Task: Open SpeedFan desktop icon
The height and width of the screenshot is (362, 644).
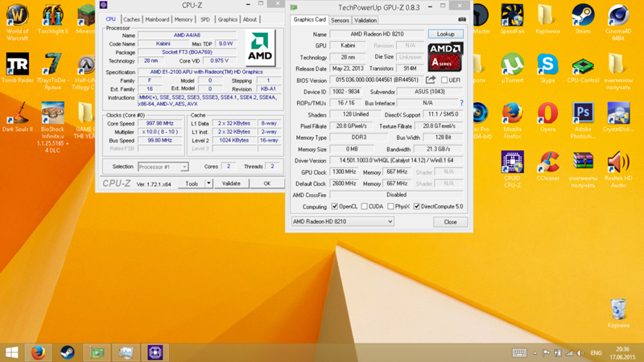Action: click(512, 19)
